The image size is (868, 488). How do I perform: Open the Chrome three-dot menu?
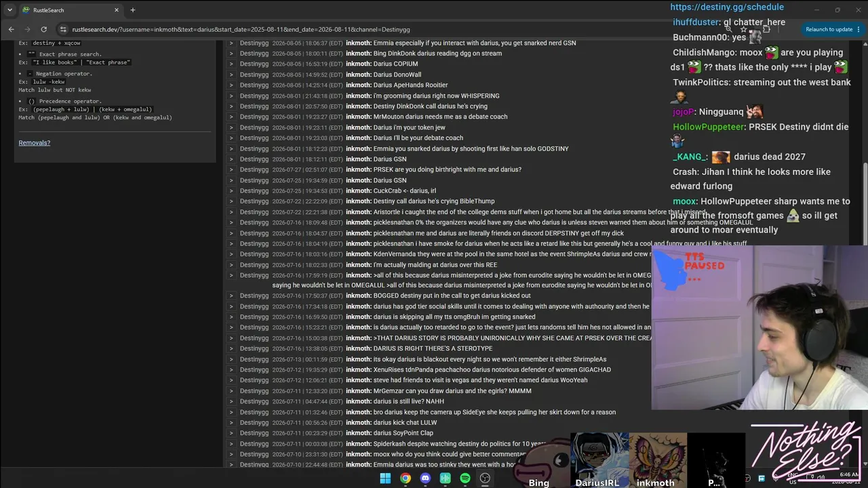pyautogui.click(x=860, y=29)
